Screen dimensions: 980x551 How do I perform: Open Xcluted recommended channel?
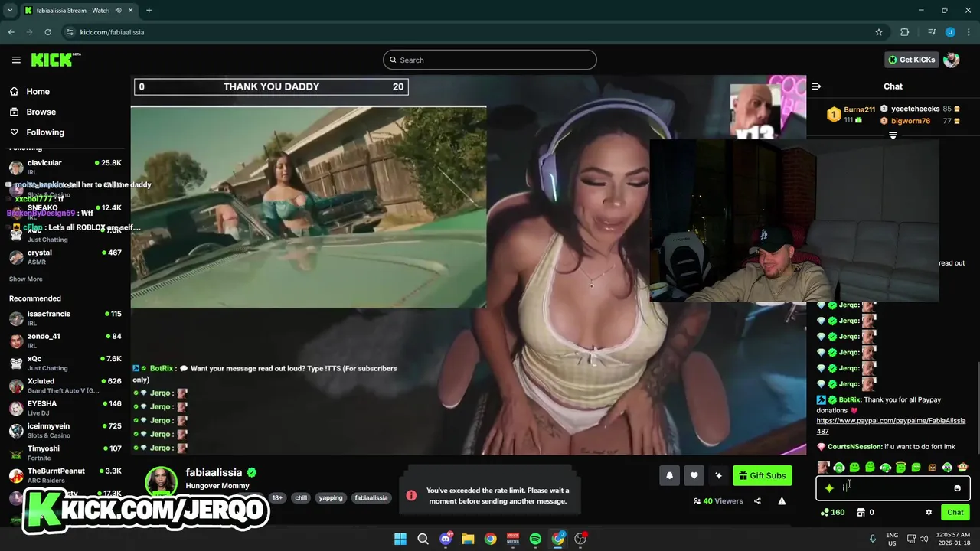tap(65, 386)
